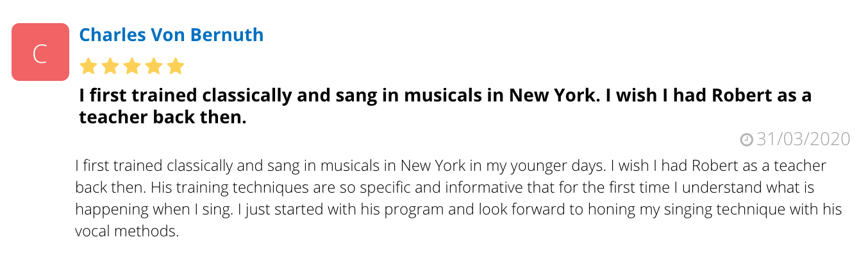Screen dimensions: 868x271
Task: Select the first gold rating star
Action: [x=88, y=66]
